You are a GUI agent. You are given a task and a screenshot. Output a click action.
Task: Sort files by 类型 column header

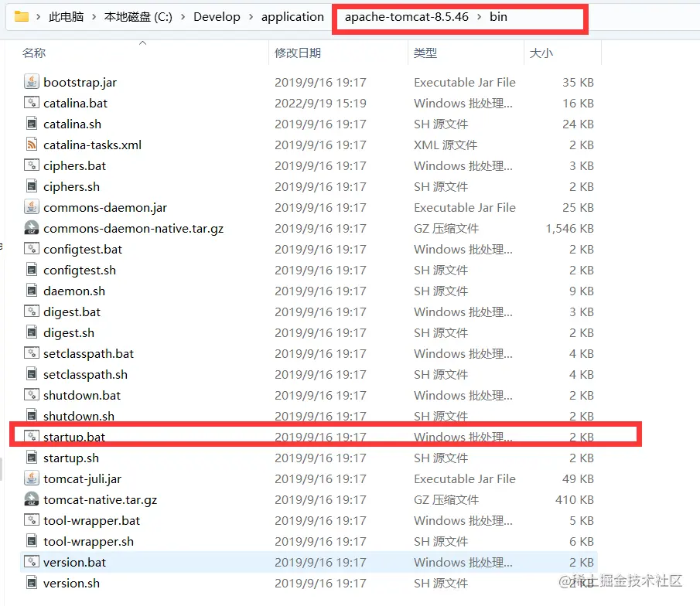[425, 53]
